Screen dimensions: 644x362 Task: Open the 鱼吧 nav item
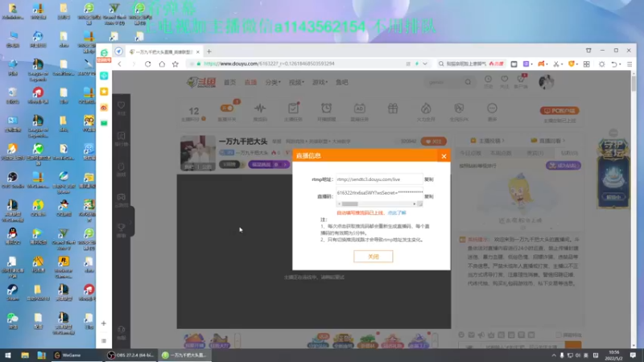click(341, 83)
